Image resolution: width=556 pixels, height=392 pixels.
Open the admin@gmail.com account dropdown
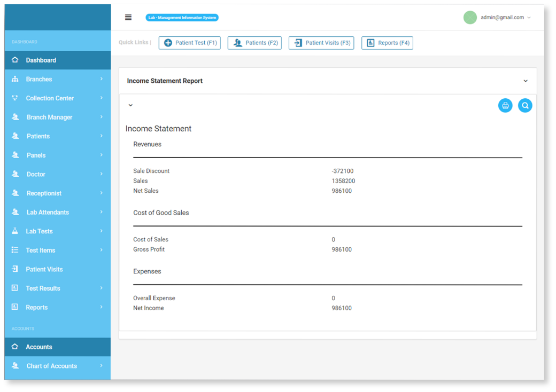[506, 17]
